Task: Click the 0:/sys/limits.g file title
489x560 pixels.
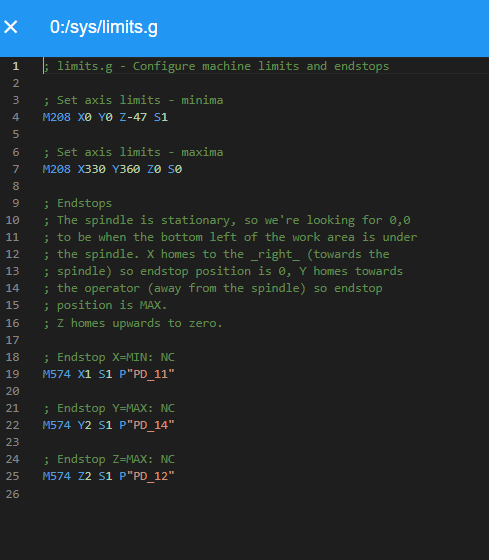Action: tap(104, 28)
